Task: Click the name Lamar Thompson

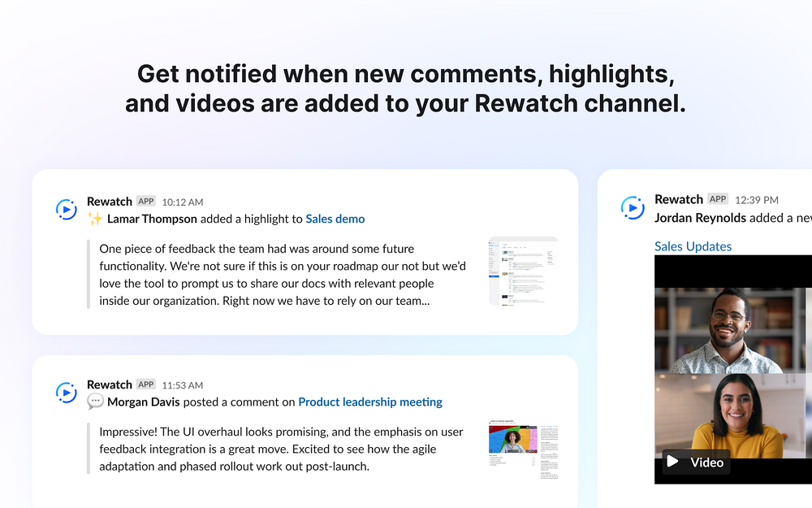Action: pos(152,219)
